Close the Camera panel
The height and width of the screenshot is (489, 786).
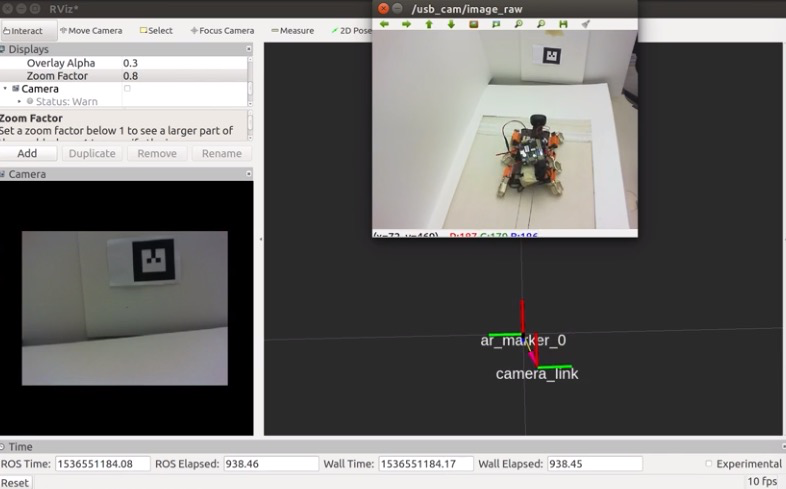(249, 173)
